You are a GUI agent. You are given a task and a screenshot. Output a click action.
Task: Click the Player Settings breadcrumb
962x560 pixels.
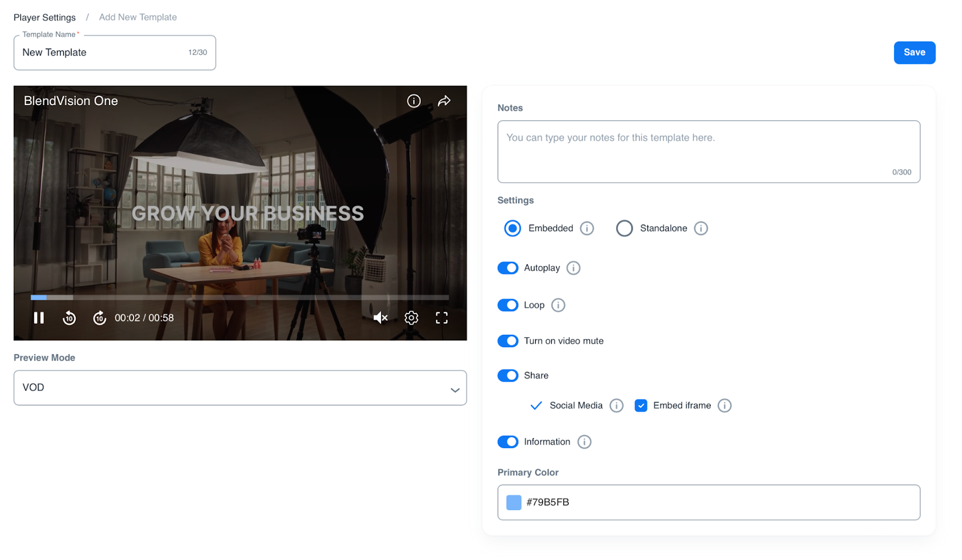[x=44, y=17]
